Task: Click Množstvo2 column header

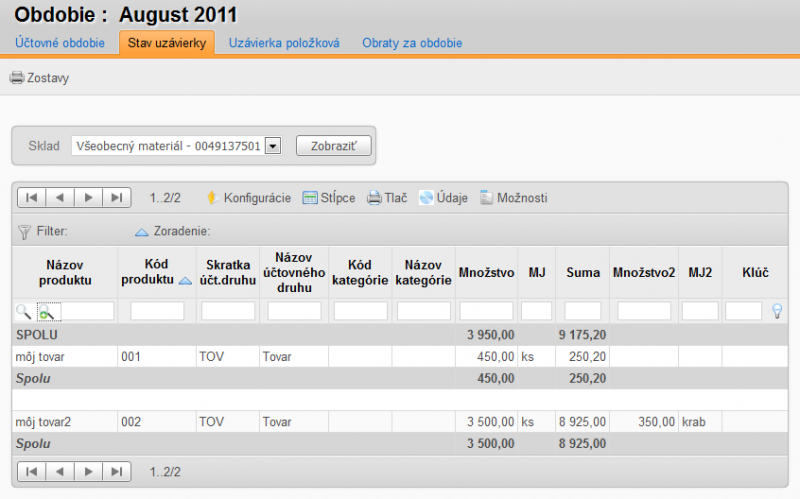Action: 644,272
